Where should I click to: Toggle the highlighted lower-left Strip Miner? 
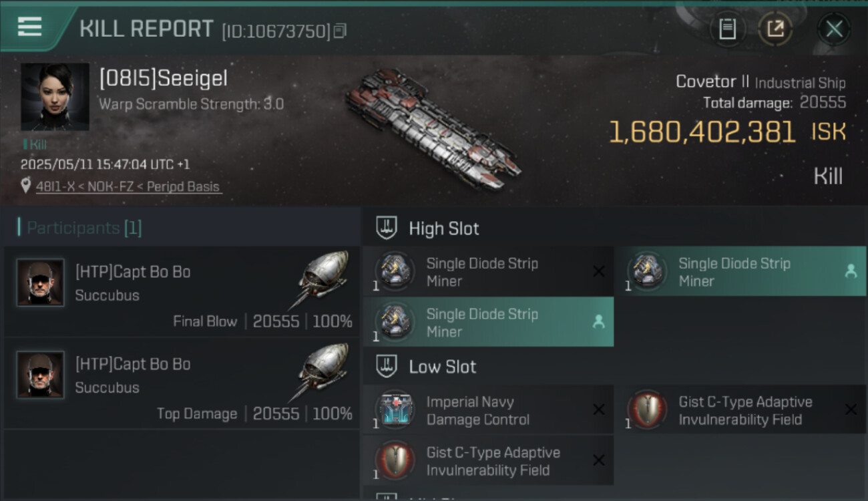487,323
